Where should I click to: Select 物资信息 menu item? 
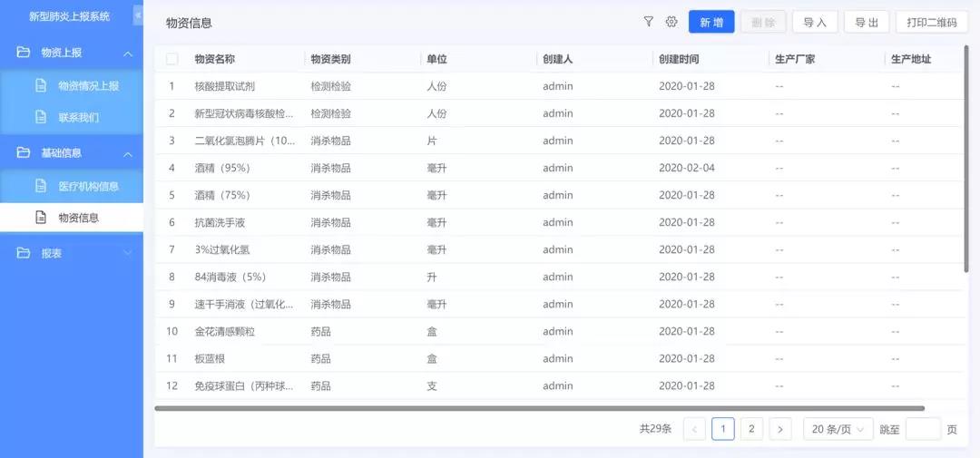pyautogui.click(x=72, y=218)
